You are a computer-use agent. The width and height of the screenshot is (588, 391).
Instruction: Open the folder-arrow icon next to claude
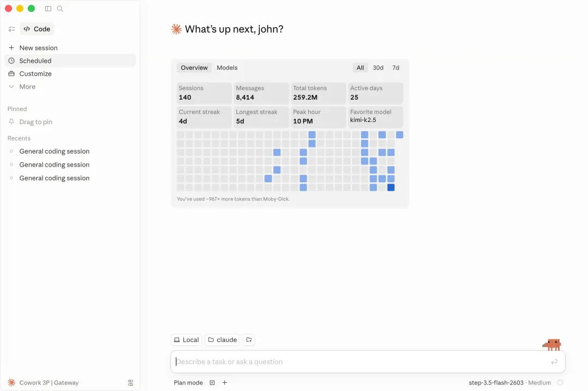point(249,340)
